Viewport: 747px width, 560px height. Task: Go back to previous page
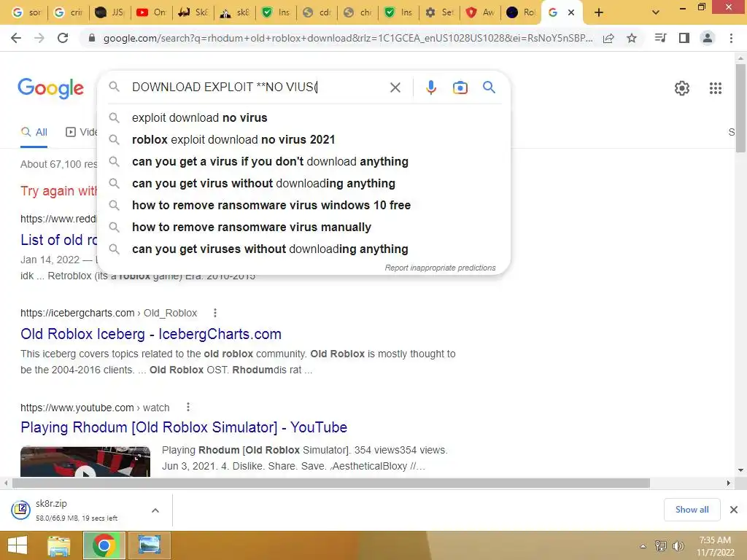(x=16, y=38)
